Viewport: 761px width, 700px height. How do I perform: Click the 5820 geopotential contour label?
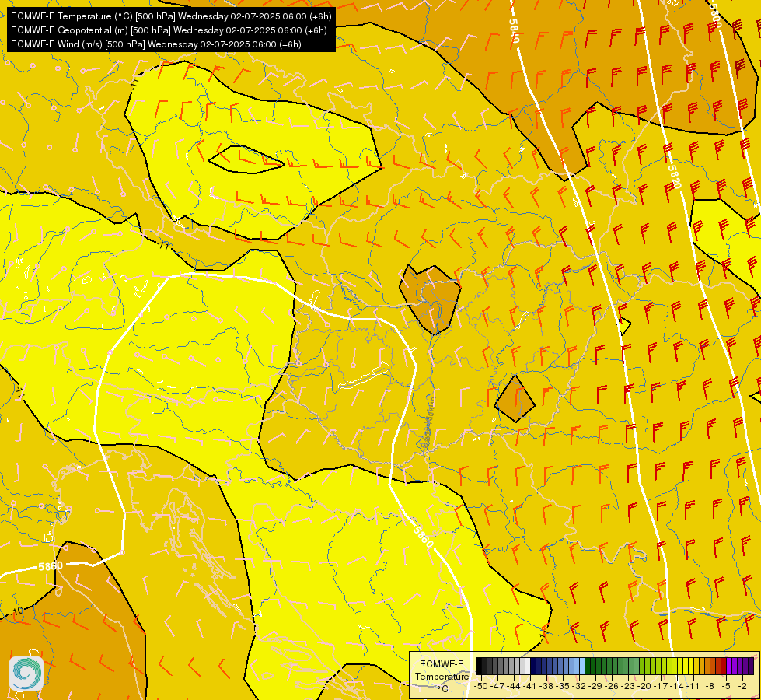pos(675,177)
